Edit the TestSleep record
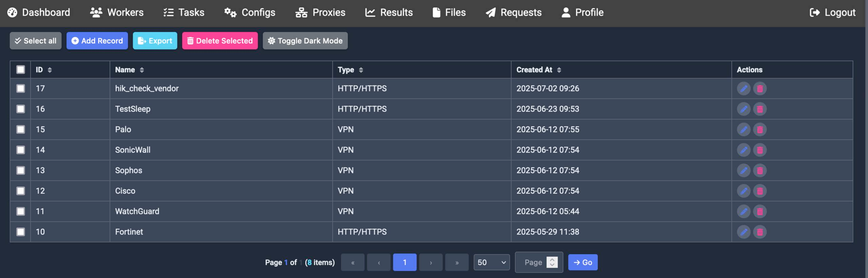868x278 pixels. click(743, 109)
